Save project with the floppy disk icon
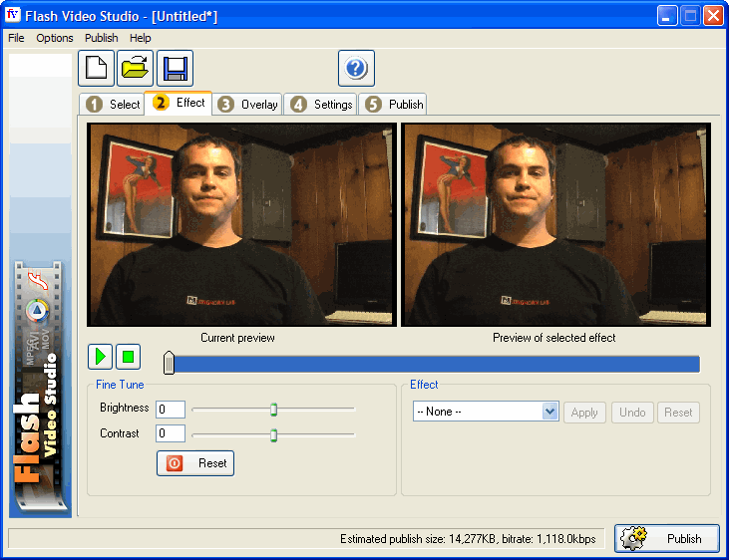729x560 pixels. tap(175, 69)
